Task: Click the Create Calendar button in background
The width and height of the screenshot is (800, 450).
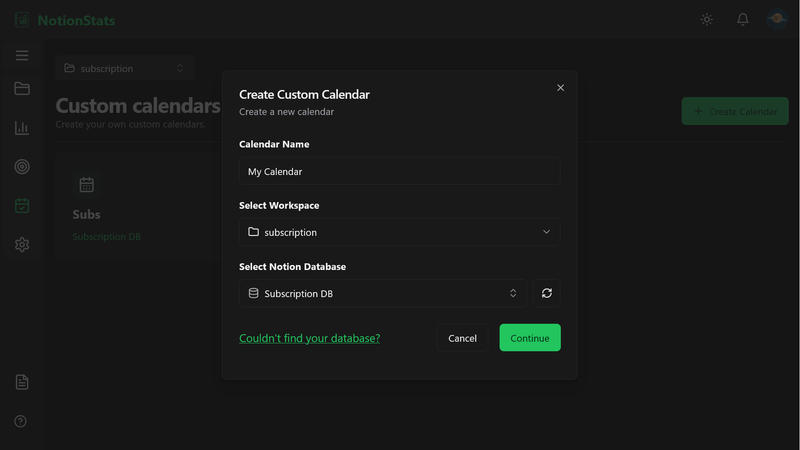Action: tap(735, 111)
